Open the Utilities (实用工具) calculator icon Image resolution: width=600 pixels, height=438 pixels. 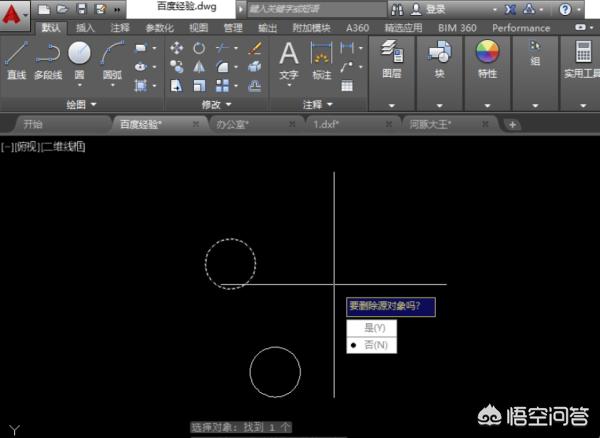coord(578,55)
